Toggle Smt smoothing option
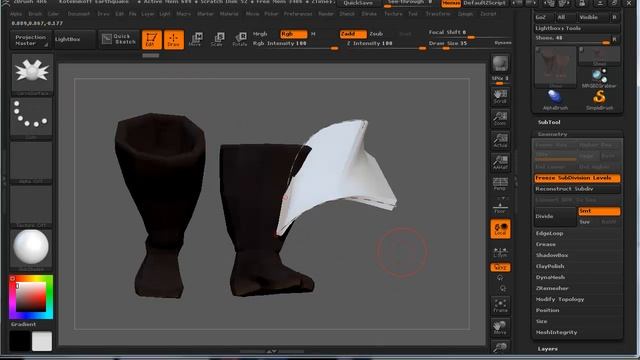Image resolution: width=640 pixels, height=360 pixels. [599, 211]
